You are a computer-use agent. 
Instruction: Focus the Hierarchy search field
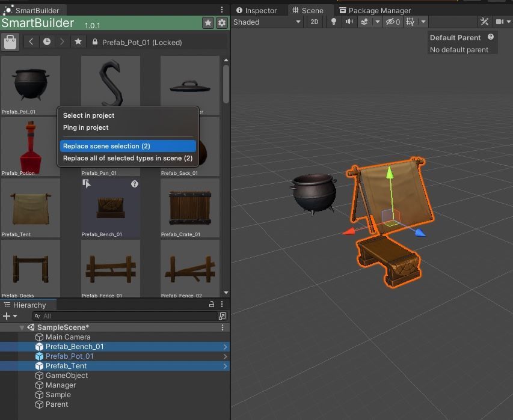click(124, 316)
